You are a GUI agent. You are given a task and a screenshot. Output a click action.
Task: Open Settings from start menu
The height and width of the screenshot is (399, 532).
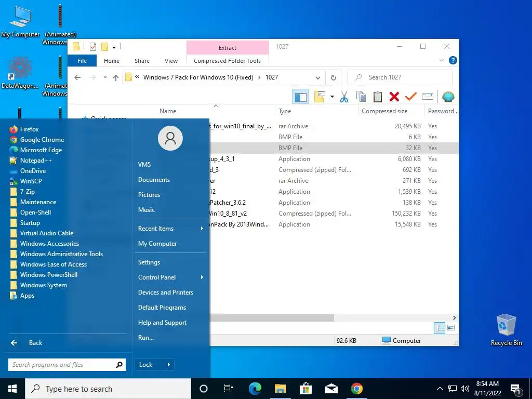(149, 262)
